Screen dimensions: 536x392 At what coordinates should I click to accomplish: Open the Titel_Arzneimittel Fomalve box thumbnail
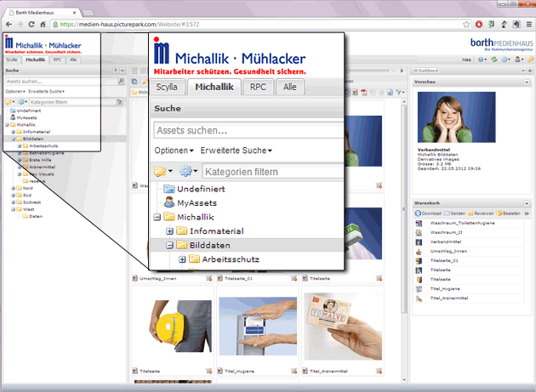coord(343,326)
